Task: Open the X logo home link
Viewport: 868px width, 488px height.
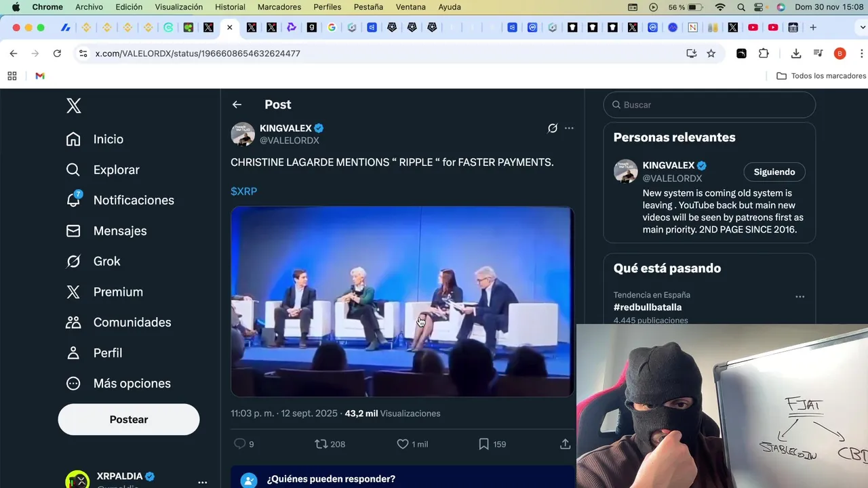Action: [74, 105]
